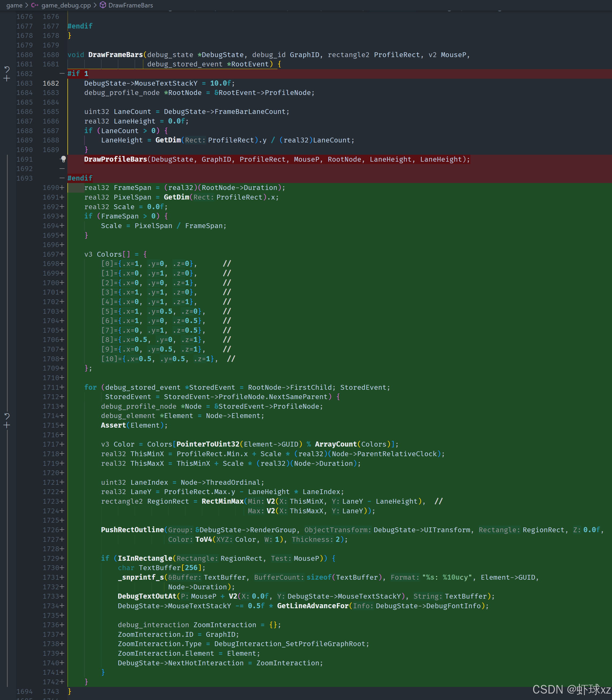Click the plus marker on added line 1690
Image resolution: width=612 pixels, height=700 pixels.
(x=62, y=188)
